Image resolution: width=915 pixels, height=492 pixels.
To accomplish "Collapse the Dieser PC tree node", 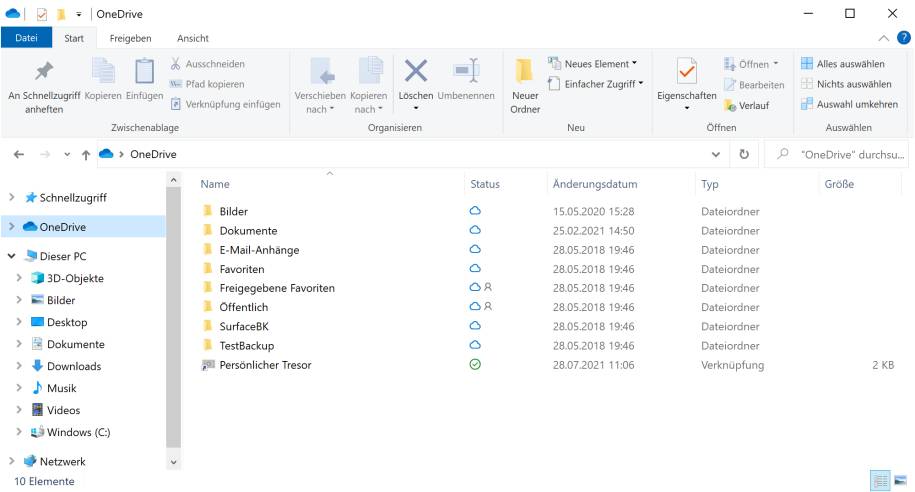I will (x=12, y=257).
